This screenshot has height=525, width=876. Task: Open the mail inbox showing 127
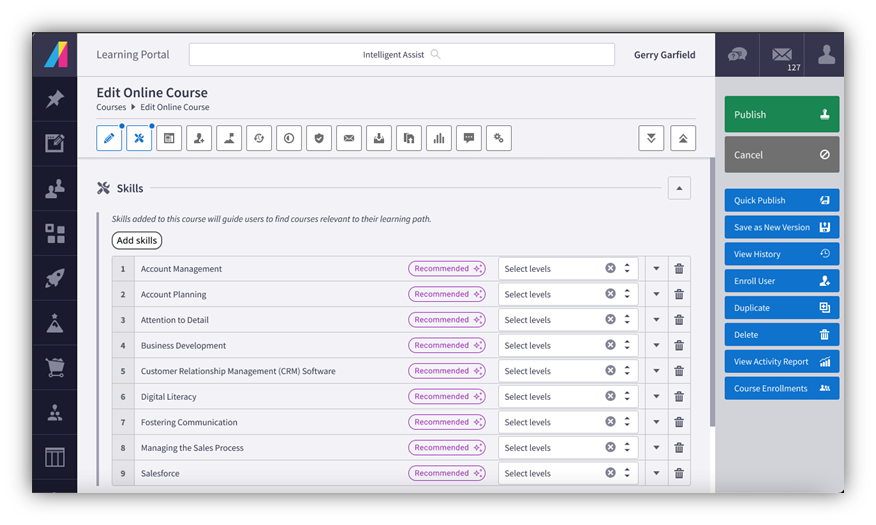click(782, 55)
